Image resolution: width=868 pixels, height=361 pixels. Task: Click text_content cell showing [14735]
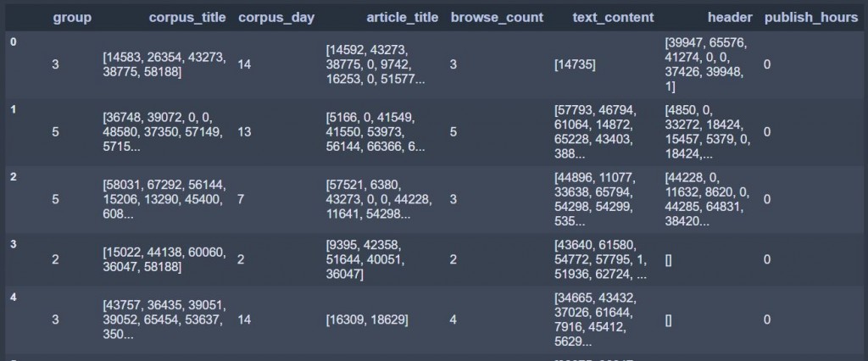(x=575, y=64)
